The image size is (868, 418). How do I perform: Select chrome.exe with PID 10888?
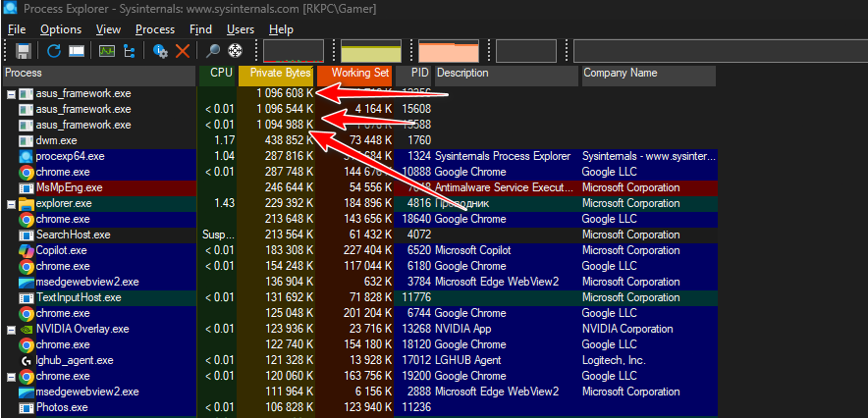359,172
